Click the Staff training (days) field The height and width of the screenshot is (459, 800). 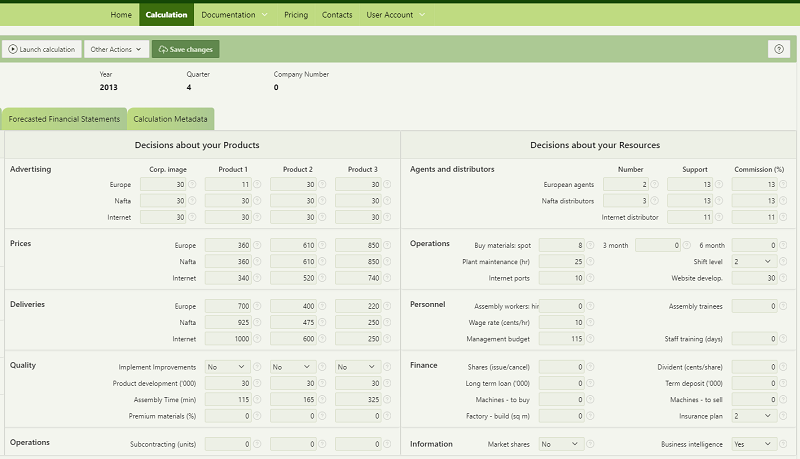pos(754,338)
